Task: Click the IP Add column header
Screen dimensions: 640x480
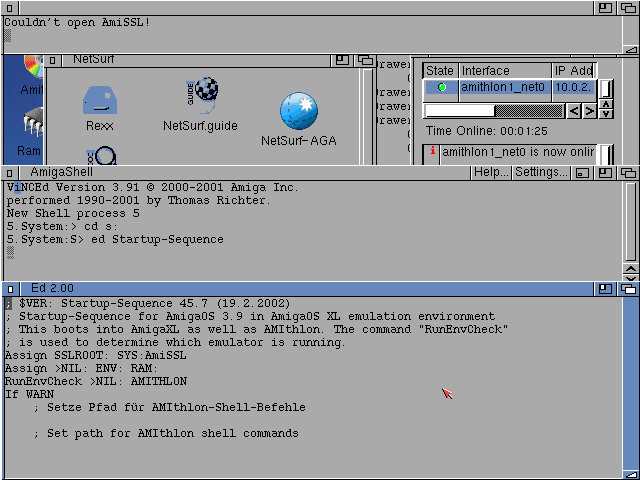Action: [573, 71]
